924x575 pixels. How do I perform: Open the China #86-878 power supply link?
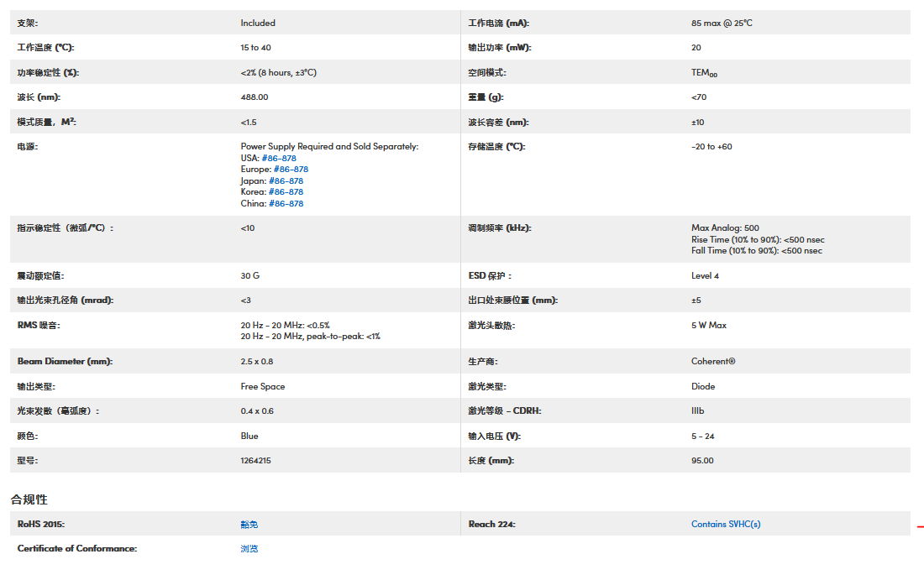coord(286,203)
